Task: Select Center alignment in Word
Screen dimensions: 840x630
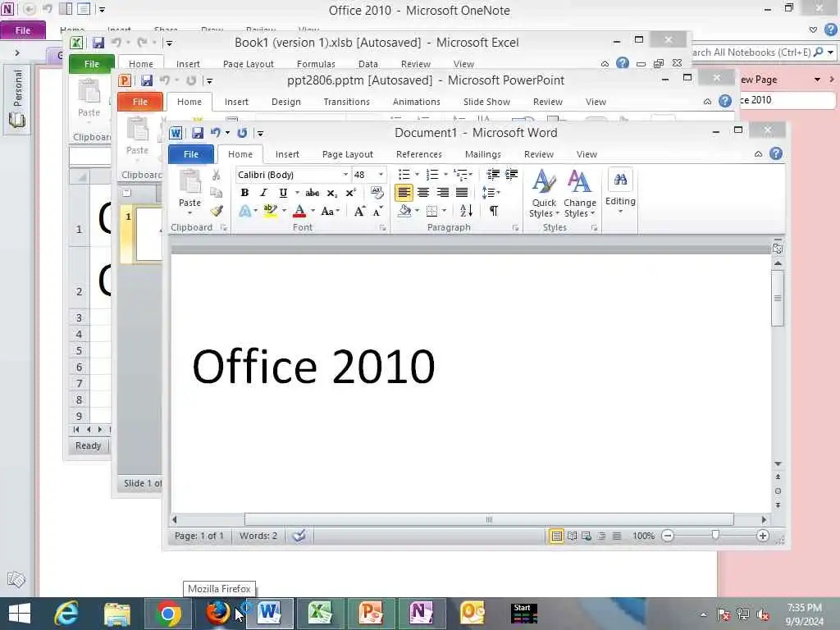Action: (x=423, y=192)
